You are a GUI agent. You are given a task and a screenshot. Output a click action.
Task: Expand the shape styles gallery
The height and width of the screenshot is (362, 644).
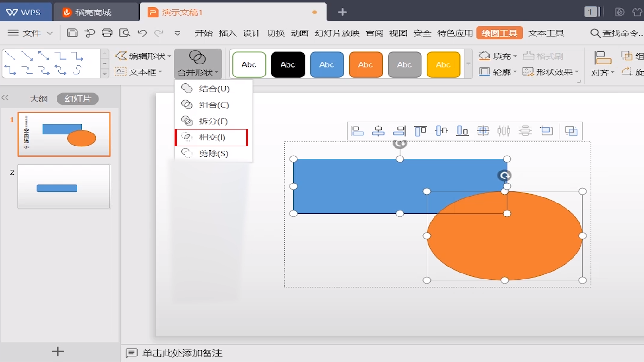coord(468,64)
